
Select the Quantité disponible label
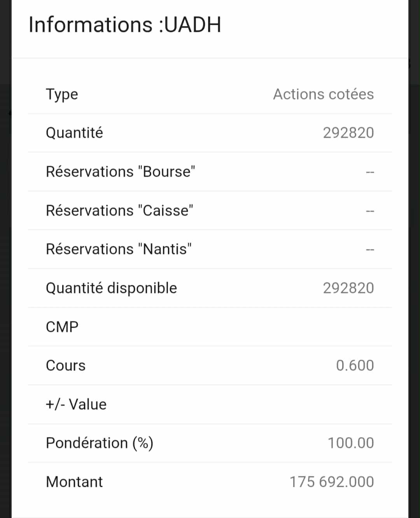tap(111, 288)
